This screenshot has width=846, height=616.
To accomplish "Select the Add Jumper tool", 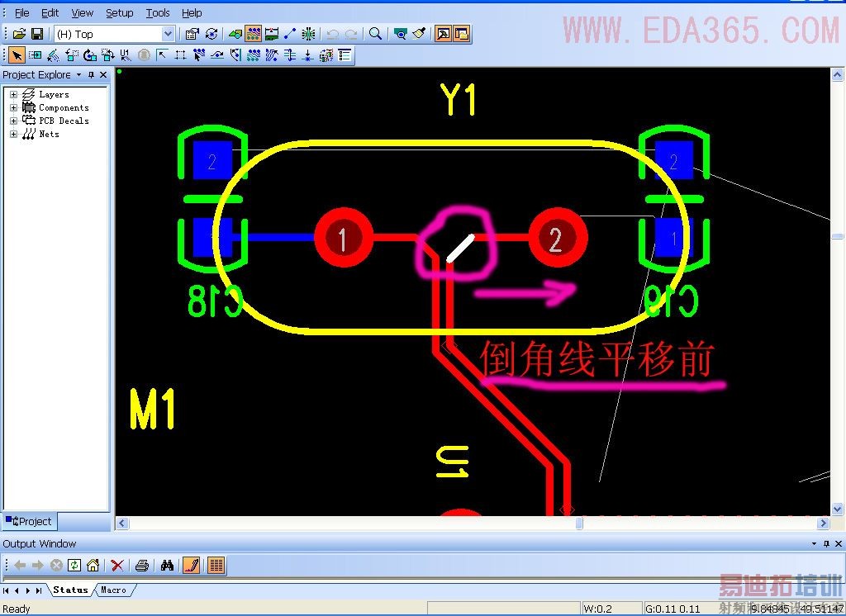I will [290, 55].
